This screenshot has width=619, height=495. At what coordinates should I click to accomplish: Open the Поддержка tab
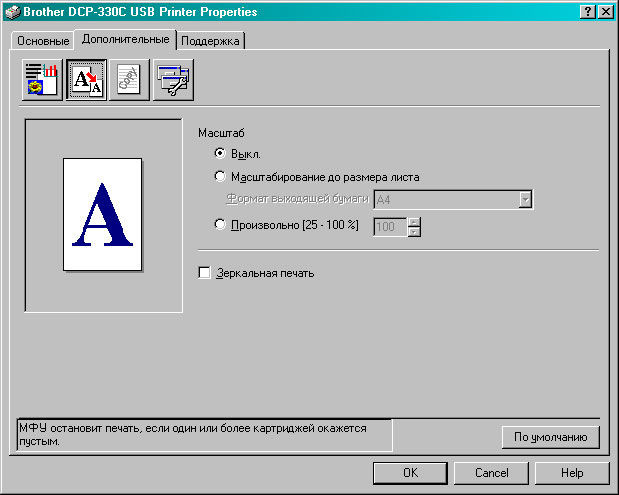tap(210, 41)
